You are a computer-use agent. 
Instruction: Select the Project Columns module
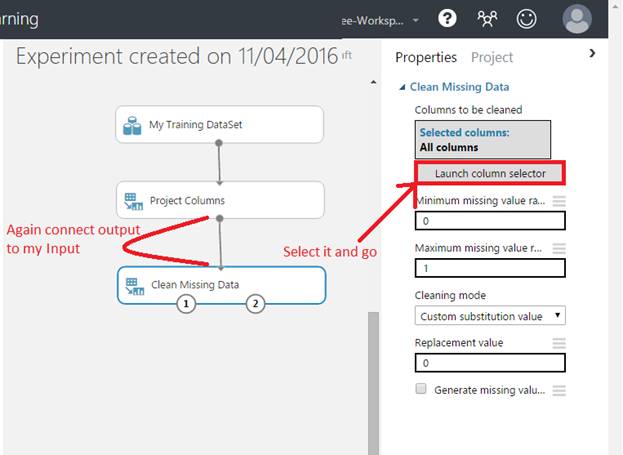tap(220, 200)
